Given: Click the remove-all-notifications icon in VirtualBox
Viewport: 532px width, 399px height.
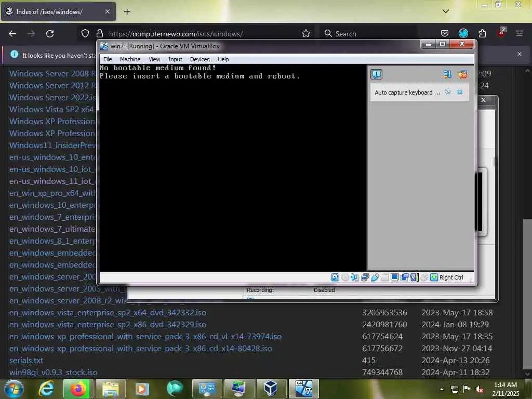Looking at the screenshot, I should [x=462, y=74].
